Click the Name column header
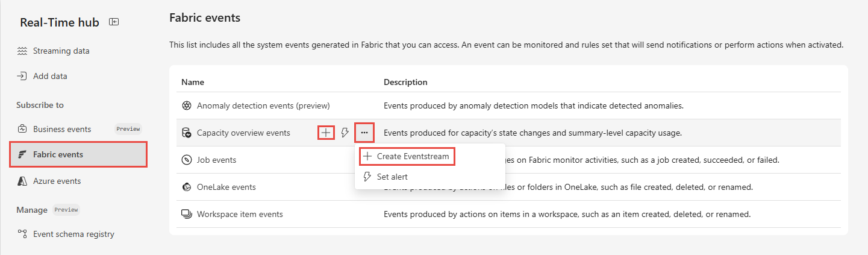Viewport: 868px width, 255px height. coord(193,82)
